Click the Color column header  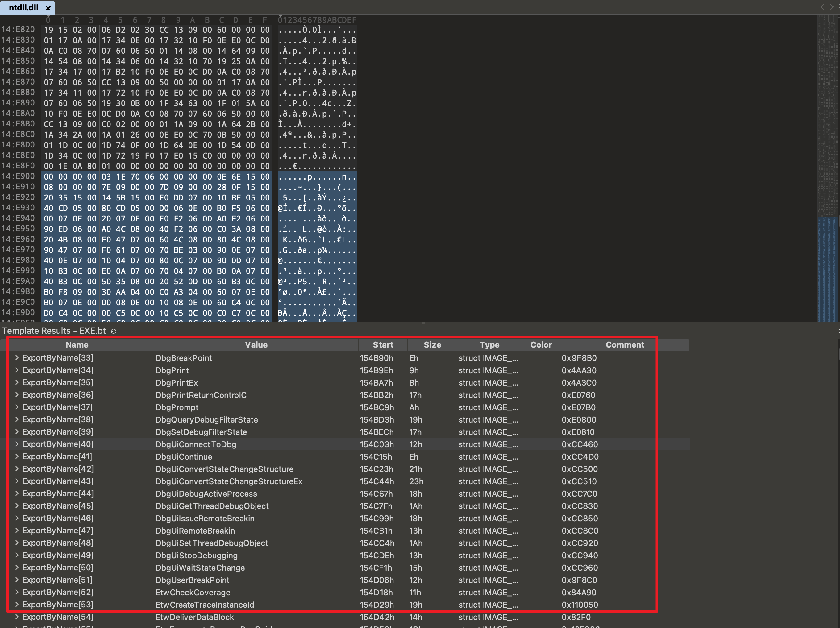[x=541, y=345]
